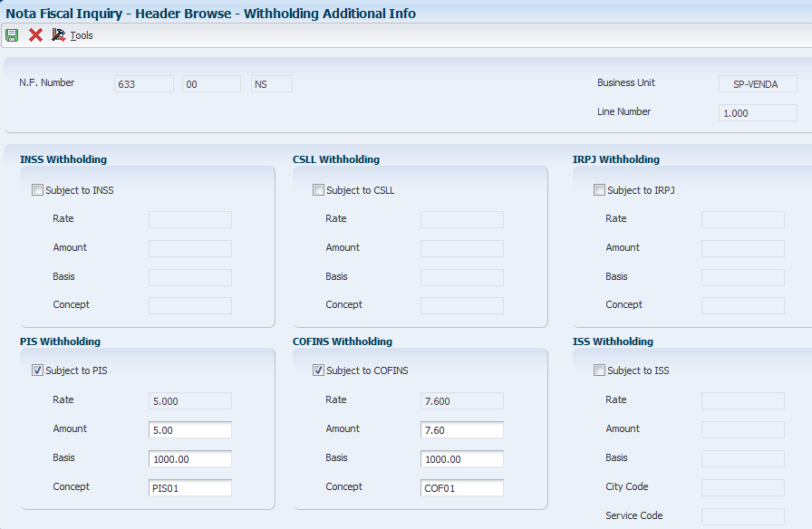Select the COFINS Basis field

click(x=462, y=458)
